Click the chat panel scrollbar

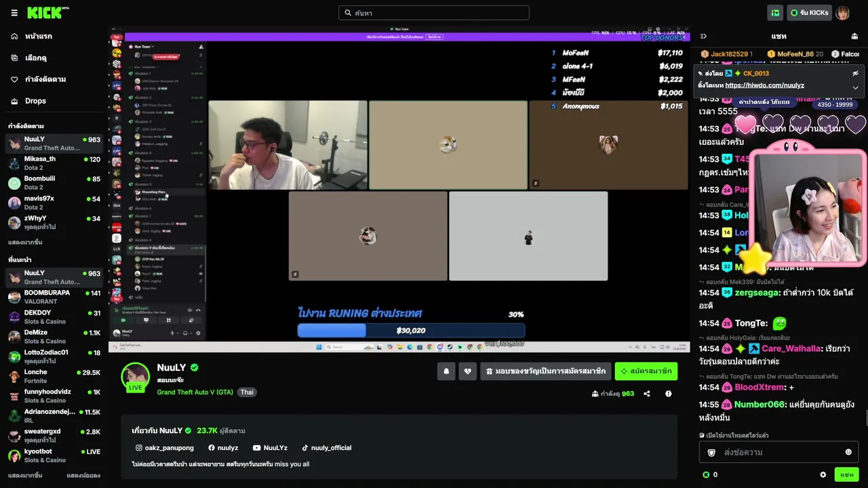coord(865,418)
